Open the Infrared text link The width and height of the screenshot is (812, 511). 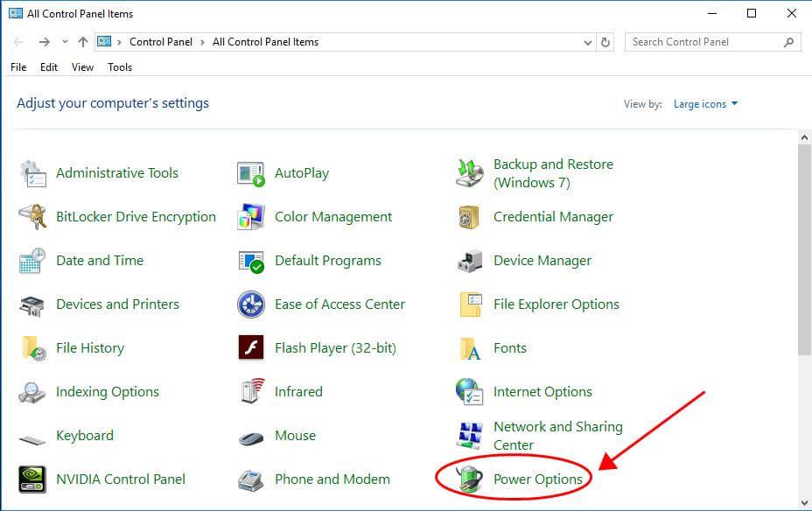(x=298, y=392)
